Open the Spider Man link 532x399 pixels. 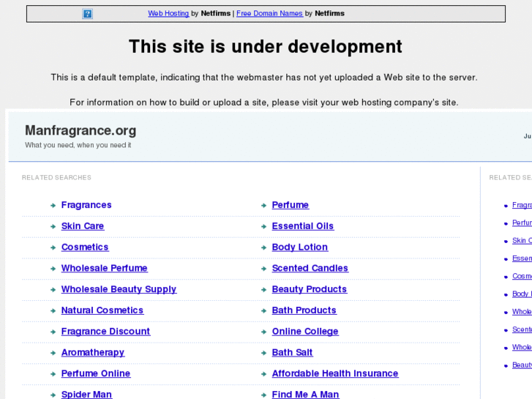pos(86,395)
